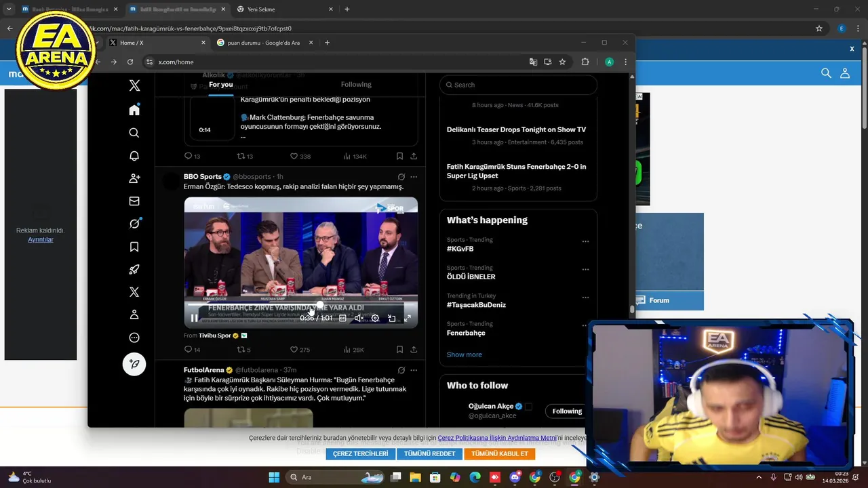Open X logo home in sidebar
Screen dimensions: 868x488
[134, 85]
